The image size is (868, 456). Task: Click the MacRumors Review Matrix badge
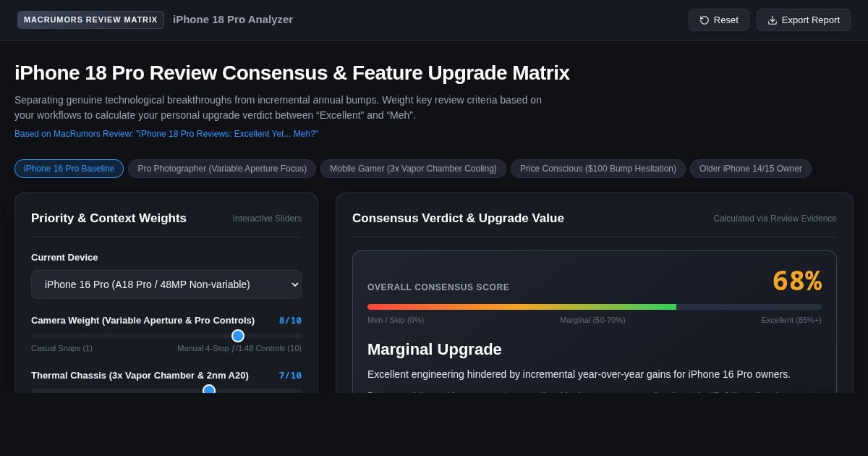tap(90, 20)
